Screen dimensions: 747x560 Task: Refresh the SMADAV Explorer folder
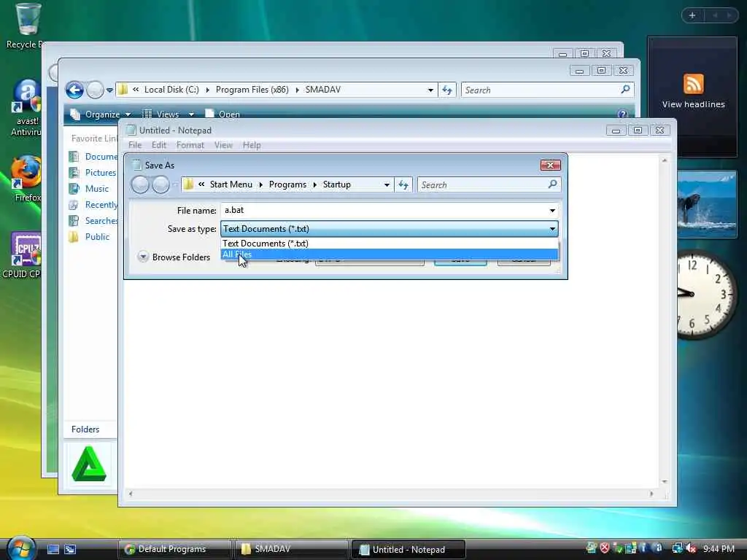[x=447, y=90]
